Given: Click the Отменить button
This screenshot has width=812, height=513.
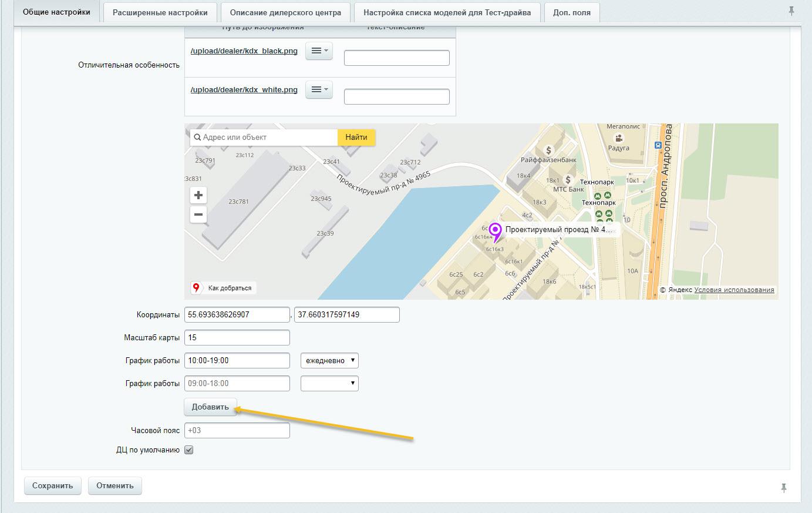Looking at the screenshot, I should [x=115, y=486].
